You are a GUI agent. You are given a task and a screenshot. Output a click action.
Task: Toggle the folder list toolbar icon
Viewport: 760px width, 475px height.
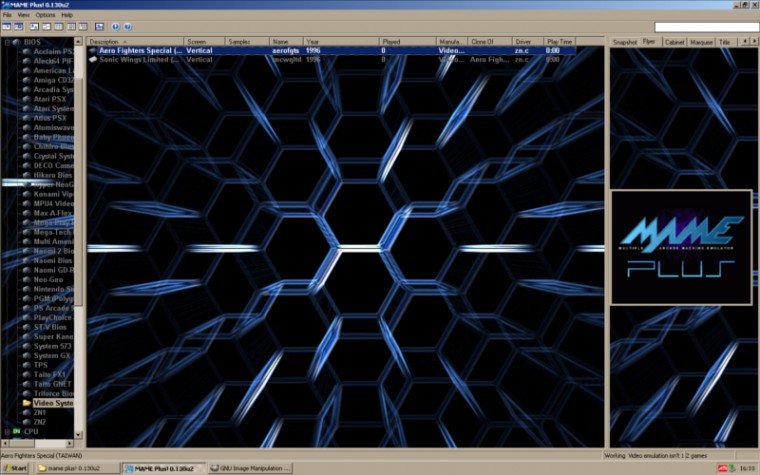7,27
